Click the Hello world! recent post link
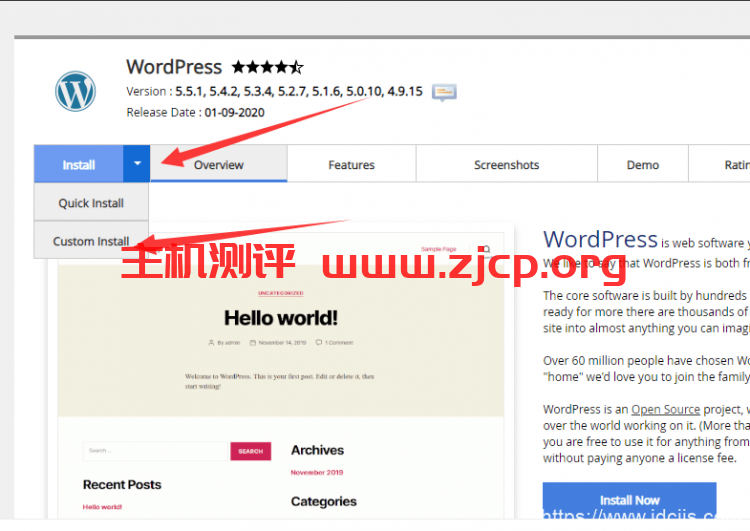This screenshot has height=531, width=750. 102,507
